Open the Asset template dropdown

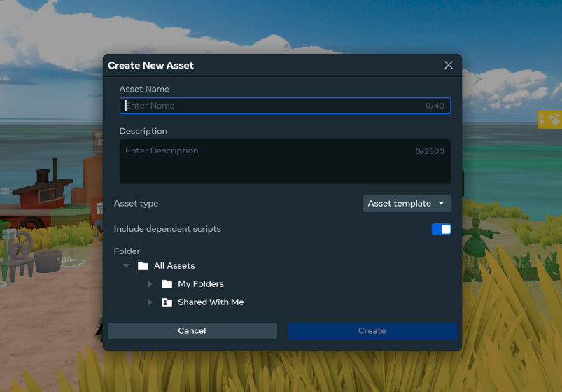point(406,204)
